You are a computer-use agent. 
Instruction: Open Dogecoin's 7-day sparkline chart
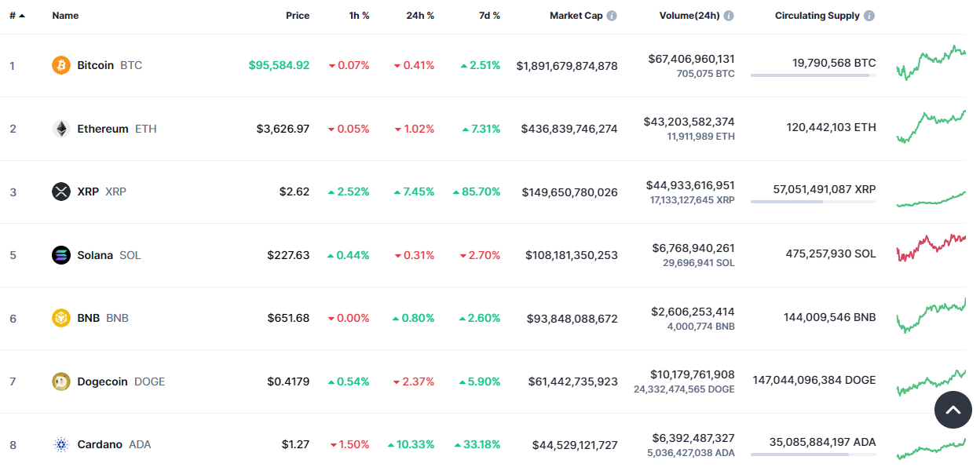pos(931,382)
